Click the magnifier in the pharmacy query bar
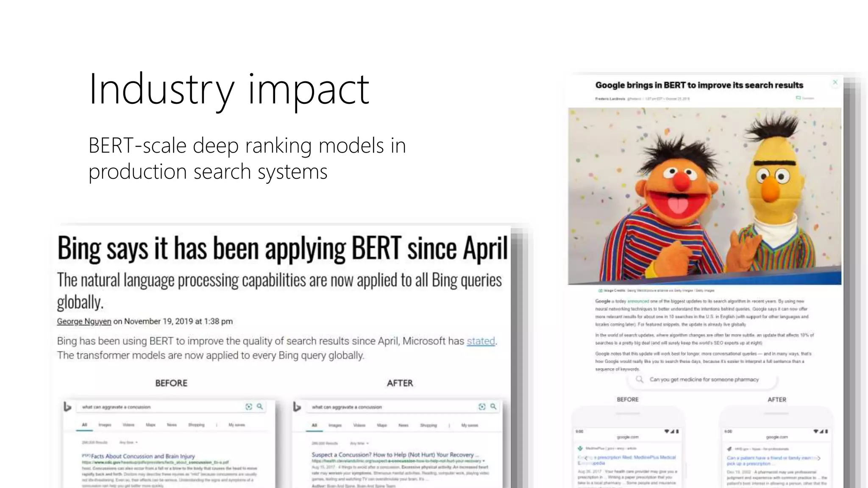Viewport: 868px width, 488px height. coord(640,379)
